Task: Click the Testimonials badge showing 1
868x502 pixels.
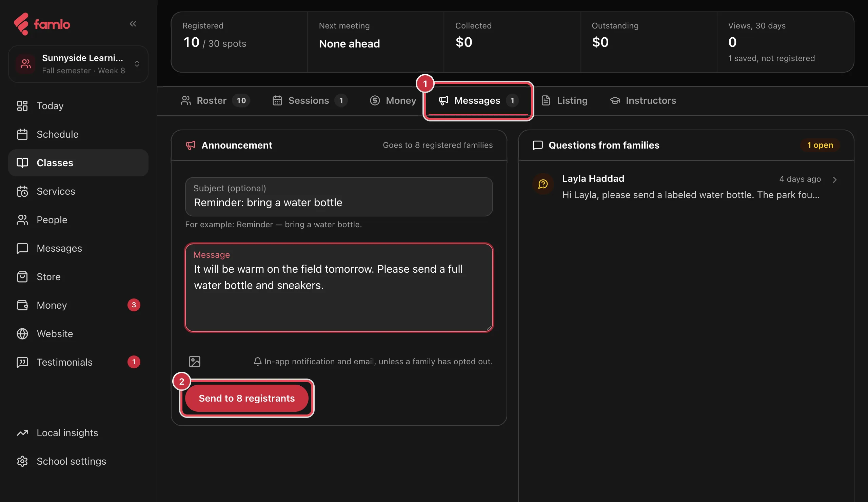Action: (x=134, y=362)
